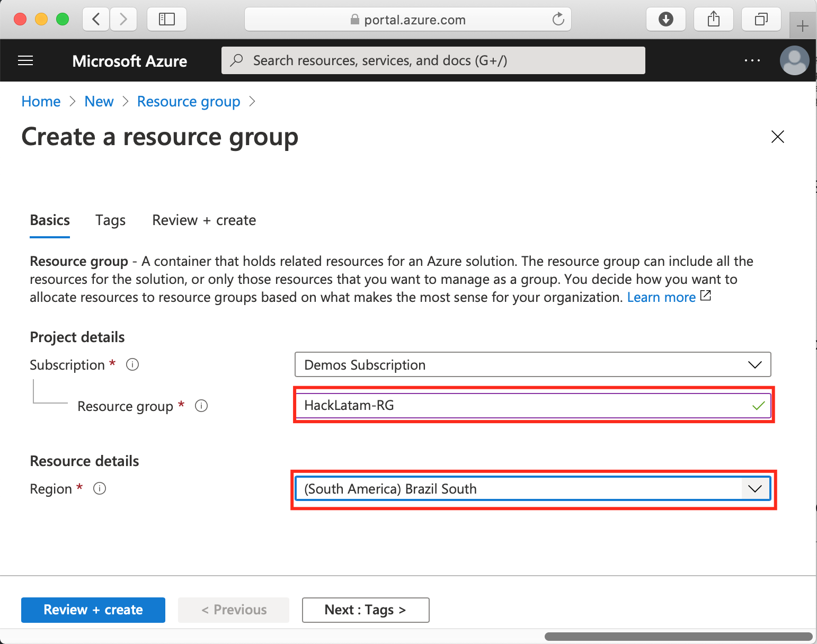Click the Next : Tags button
The width and height of the screenshot is (817, 644).
[x=365, y=610]
